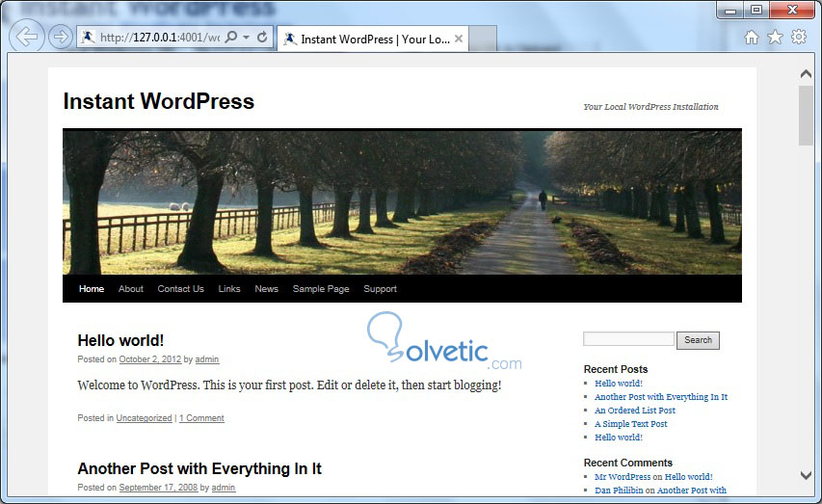Open An Ordered List Post link
The image size is (822, 504).
pos(635,411)
